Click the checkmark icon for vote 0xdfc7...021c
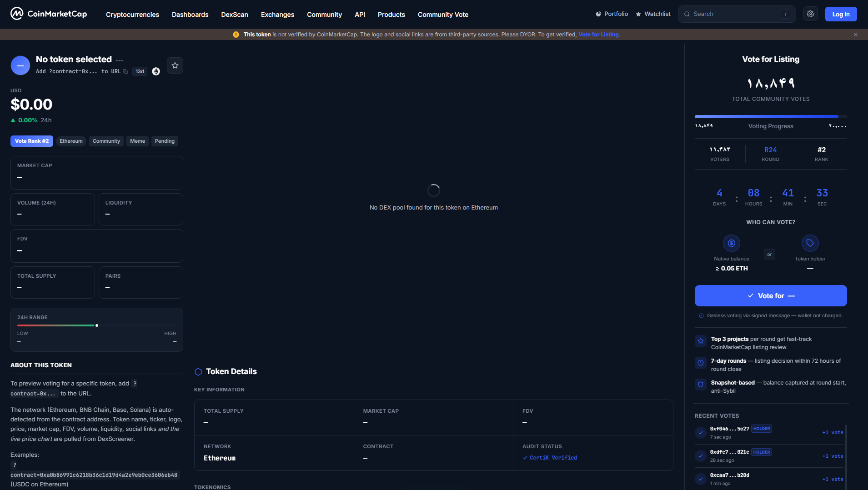This screenshot has width=868, height=490. click(701, 456)
